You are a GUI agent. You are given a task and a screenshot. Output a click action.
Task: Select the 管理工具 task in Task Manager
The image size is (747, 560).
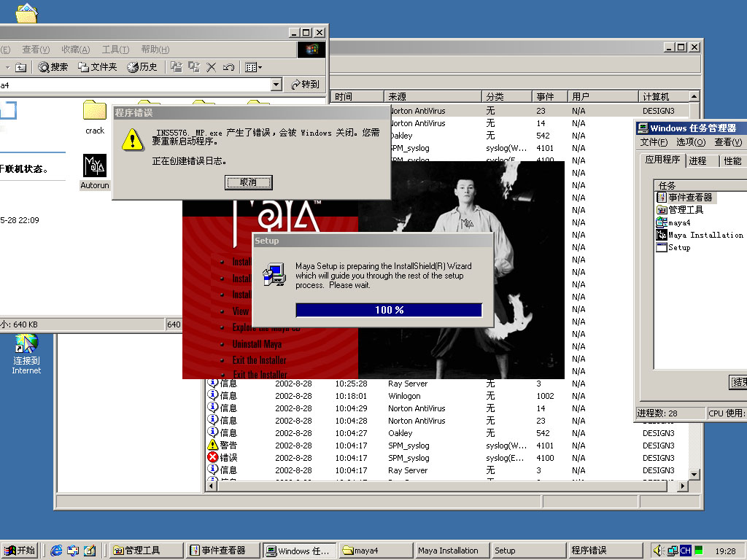tap(680, 209)
